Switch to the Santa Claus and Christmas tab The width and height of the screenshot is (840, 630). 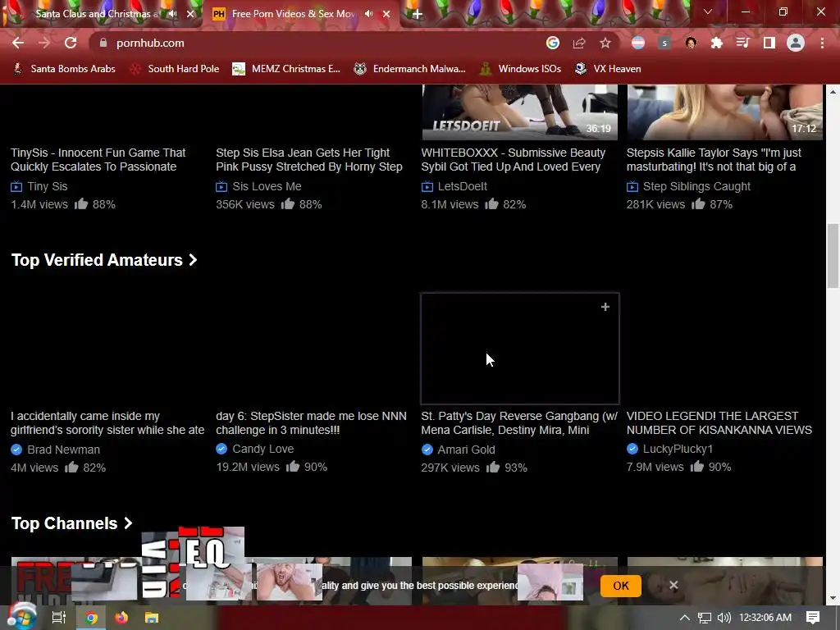[97, 14]
